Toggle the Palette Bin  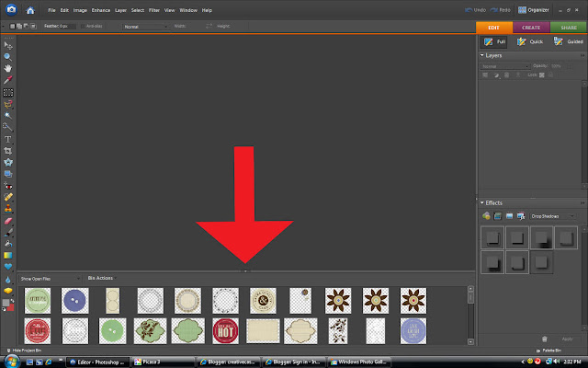click(548, 351)
